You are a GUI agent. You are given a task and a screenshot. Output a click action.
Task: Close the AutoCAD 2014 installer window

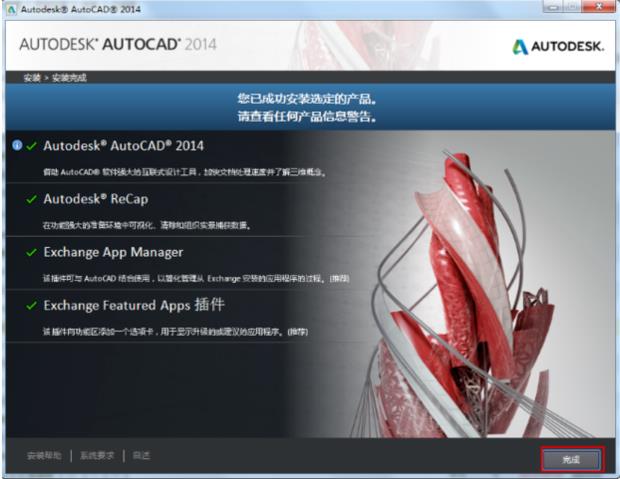click(x=599, y=7)
